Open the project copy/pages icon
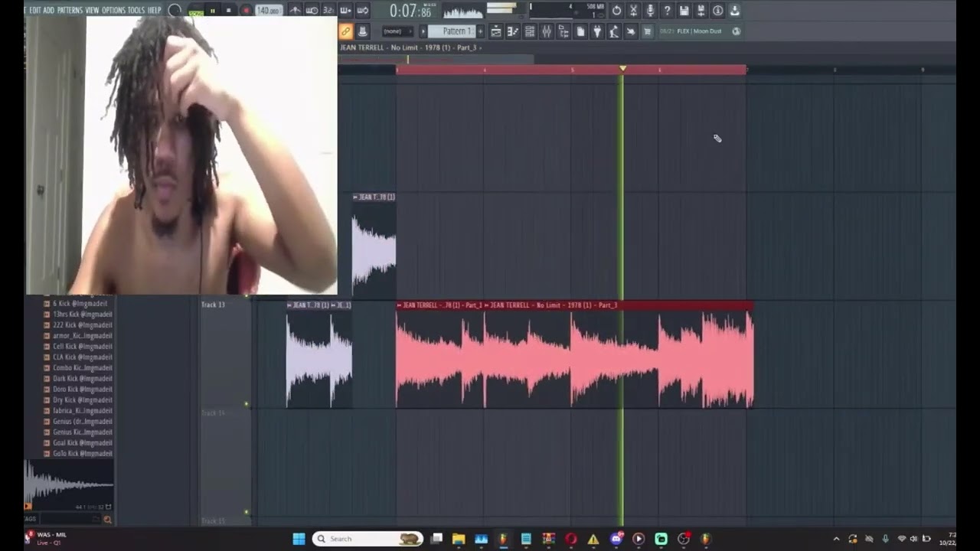The image size is (980, 551). pyautogui.click(x=580, y=31)
